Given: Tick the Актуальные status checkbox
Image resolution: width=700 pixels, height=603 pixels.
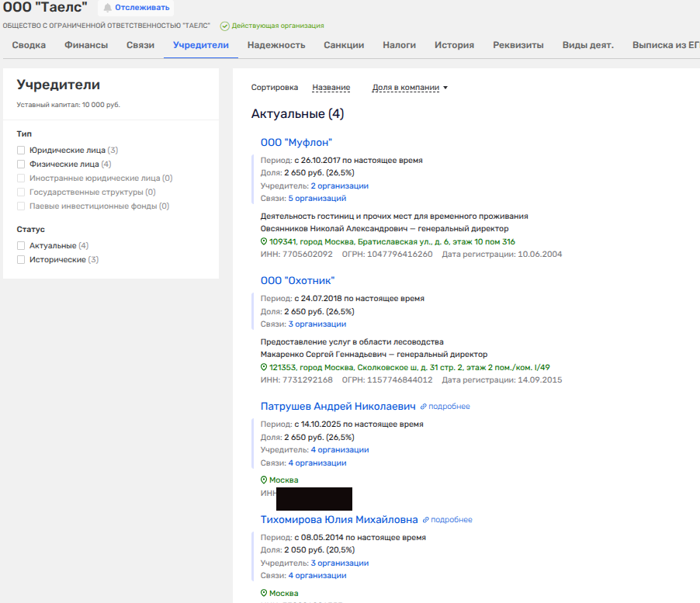Looking at the screenshot, I should point(22,245).
